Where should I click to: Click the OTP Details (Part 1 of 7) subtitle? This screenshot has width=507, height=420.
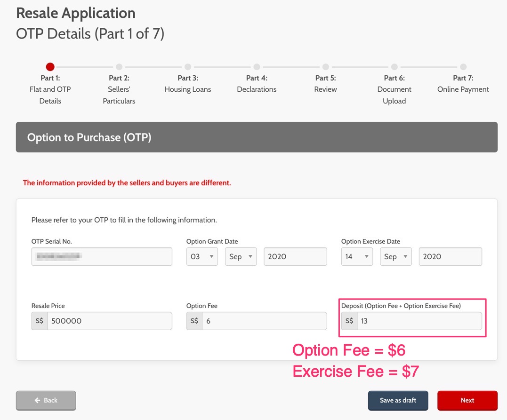[x=90, y=33]
